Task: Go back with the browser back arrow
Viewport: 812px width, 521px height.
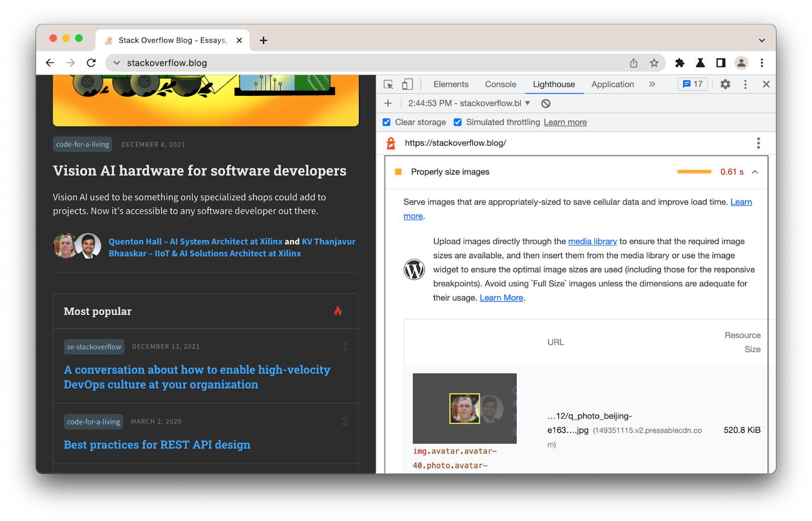Action: (x=50, y=63)
